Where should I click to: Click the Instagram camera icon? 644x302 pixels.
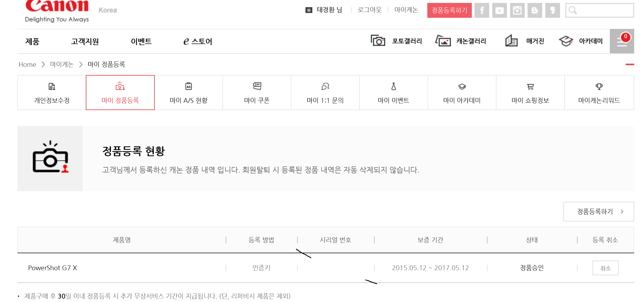[x=517, y=10]
